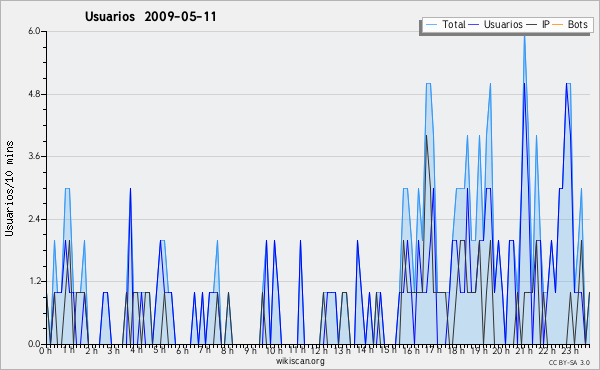
Task: Click the '6 h' x-axis label
Action: tap(182, 350)
